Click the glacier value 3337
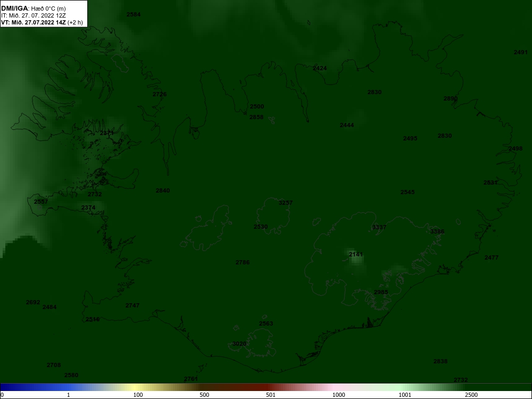Viewport: 532px width, 399px height. 379,227
